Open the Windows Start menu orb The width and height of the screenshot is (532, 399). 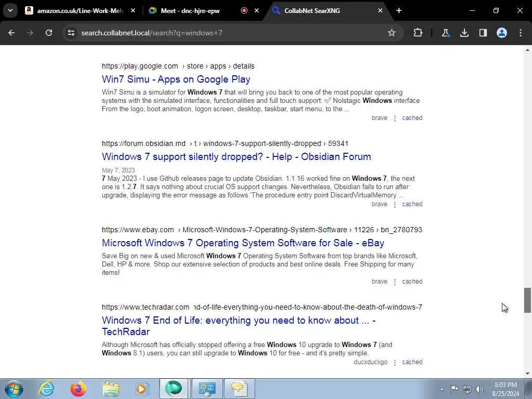pos(14,389)
